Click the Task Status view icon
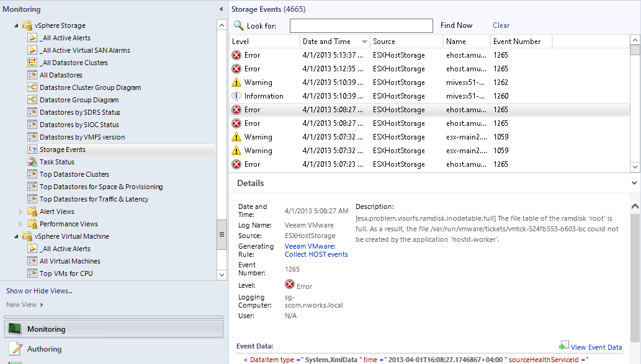The height and width of the screenshot is (364, 641). [32, 162]
